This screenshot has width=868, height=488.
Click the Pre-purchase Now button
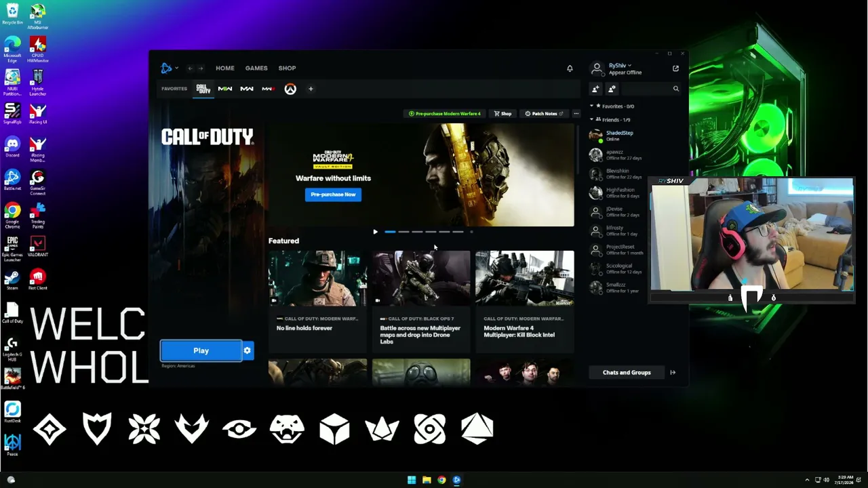(333, 195)
